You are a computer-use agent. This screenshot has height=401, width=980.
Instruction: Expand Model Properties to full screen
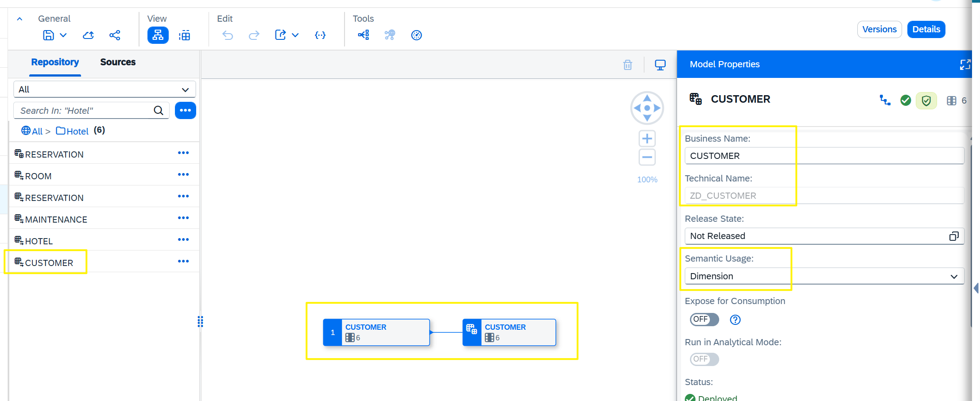click(x=965, y=65)
